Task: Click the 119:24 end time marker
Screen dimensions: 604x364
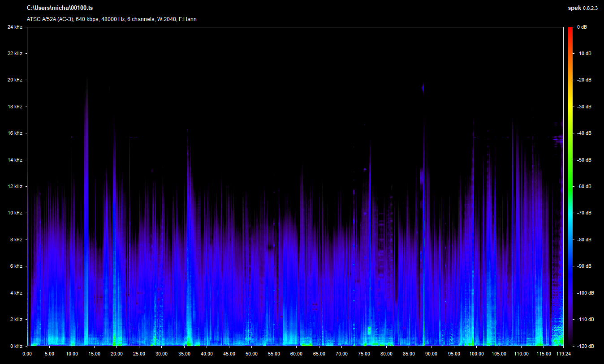Action: [x=563, y=353]
